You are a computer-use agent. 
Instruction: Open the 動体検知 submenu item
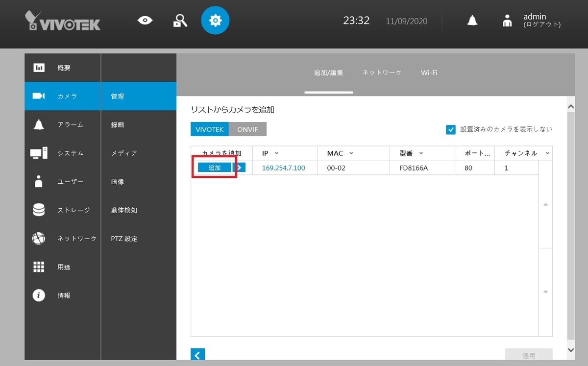pyautogui.click(x=139, y=210)
